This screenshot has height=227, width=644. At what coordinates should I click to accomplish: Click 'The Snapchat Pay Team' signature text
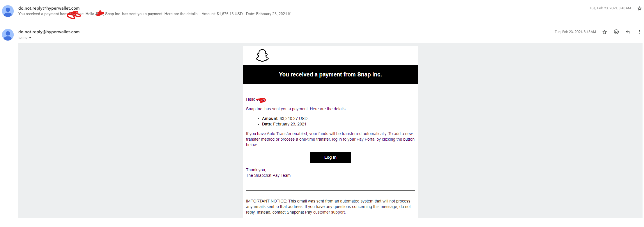(268, 175)
